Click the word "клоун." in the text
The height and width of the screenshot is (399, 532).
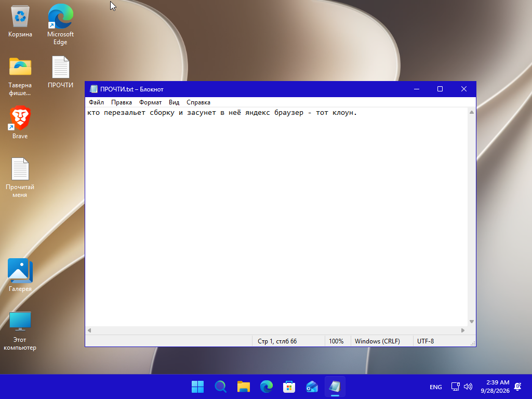[345, 113]
